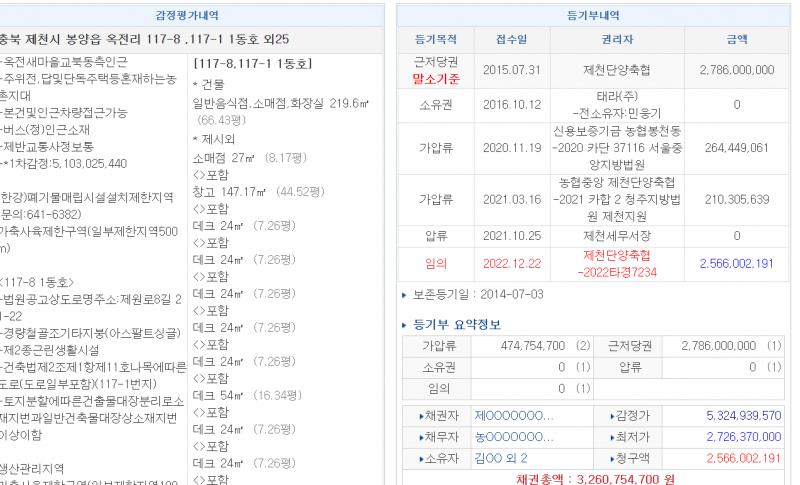
Task: Click the arrow bullet beside 등기부 요약정보 heading
Action: click(x=405, y=325)
